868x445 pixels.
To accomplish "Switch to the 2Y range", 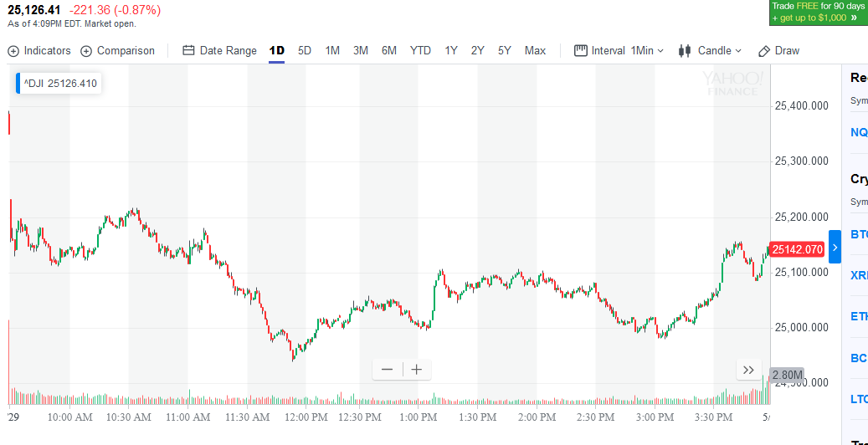I will click(x=478, y=51).
